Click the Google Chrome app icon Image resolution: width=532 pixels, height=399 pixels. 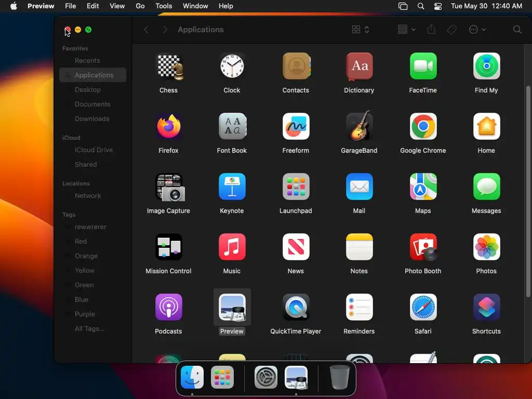coord(423,126)
